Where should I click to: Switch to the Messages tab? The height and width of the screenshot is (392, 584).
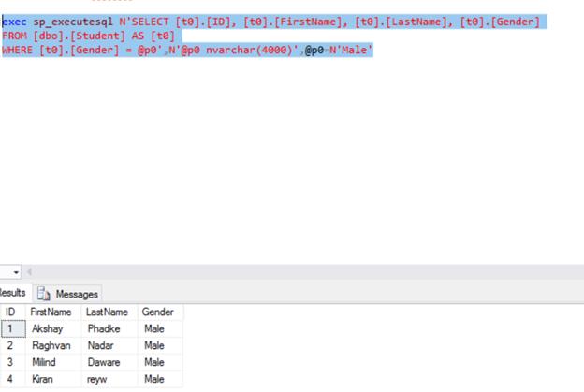coord(67,294)
